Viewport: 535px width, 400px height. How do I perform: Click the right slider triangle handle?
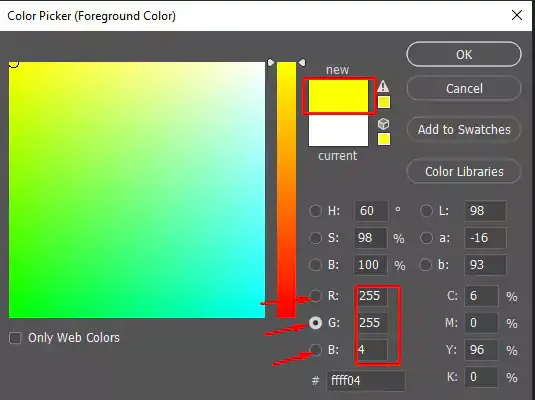click(302, 62)
